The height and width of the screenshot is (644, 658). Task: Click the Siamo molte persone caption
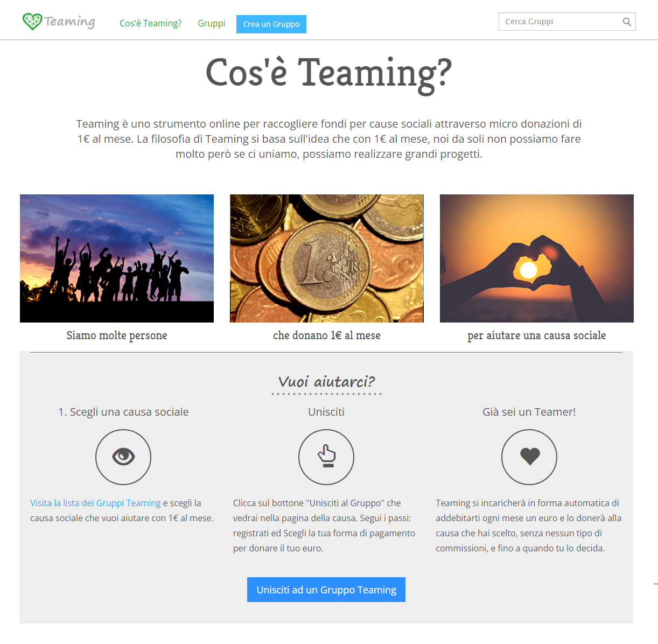tap(117, 335)
